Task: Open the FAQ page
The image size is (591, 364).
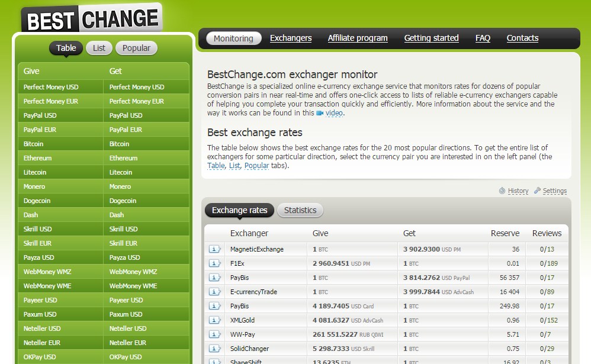Action: click(x=483, y=38)
